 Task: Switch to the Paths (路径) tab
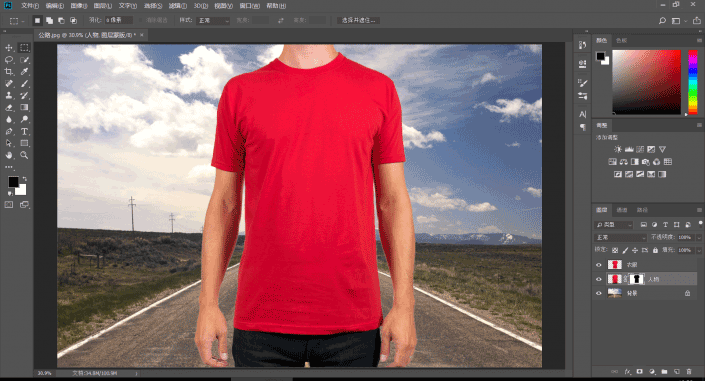click(x=642, y=210)
